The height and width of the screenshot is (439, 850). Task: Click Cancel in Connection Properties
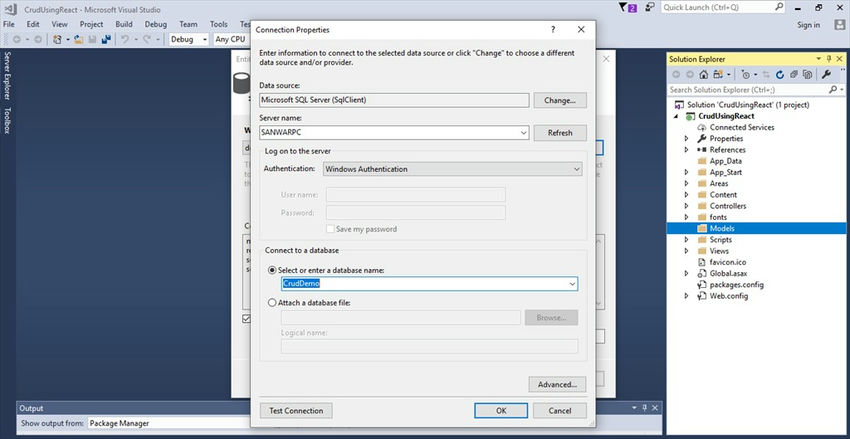coord(560,410)
